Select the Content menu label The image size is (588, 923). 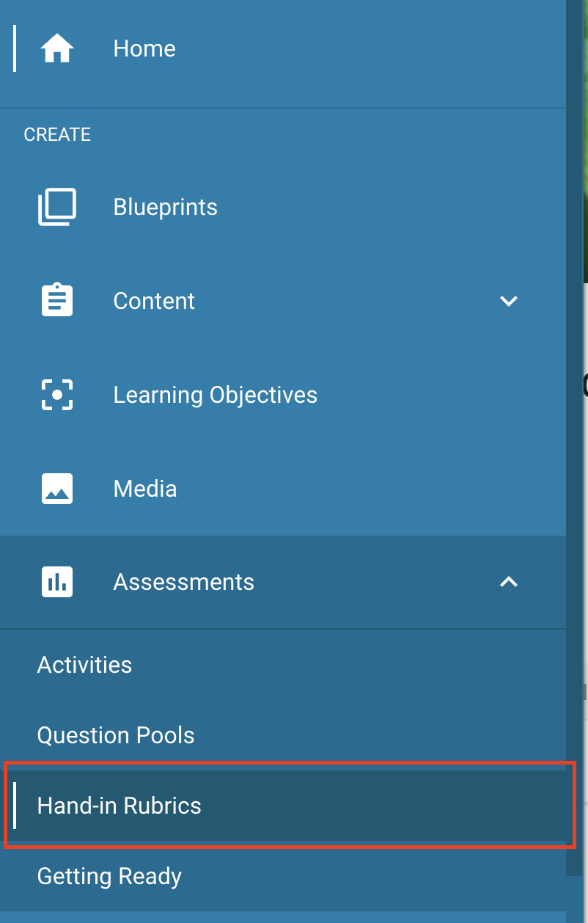(x=154, y=301)
